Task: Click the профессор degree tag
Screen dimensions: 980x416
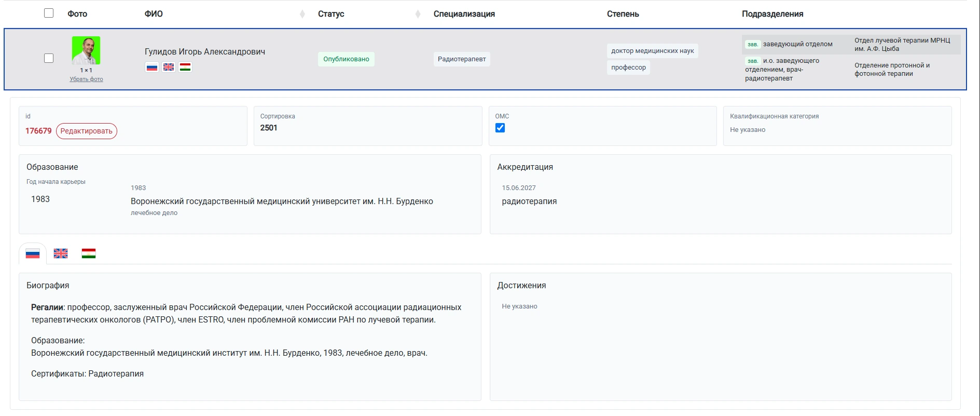Action: (x=628, y=67)
